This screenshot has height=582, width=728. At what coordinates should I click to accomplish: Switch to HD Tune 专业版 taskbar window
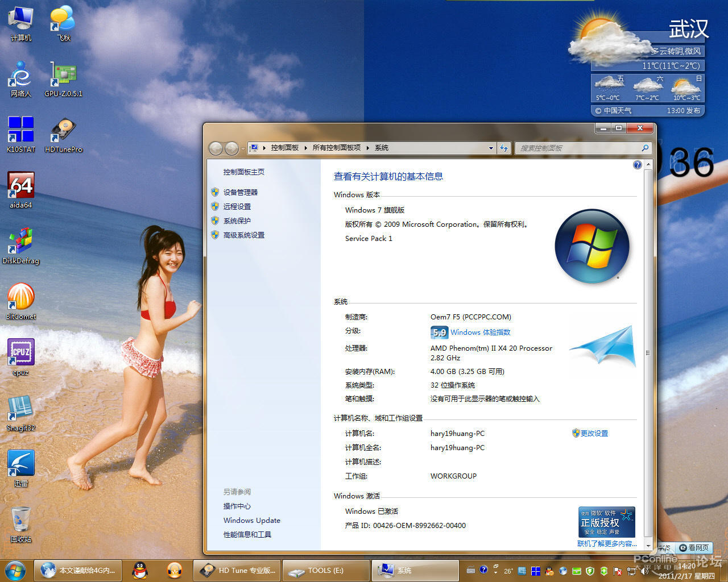237,571
